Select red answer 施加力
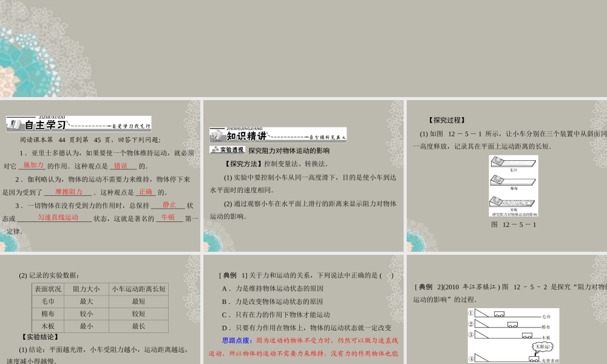 [33, 165]
